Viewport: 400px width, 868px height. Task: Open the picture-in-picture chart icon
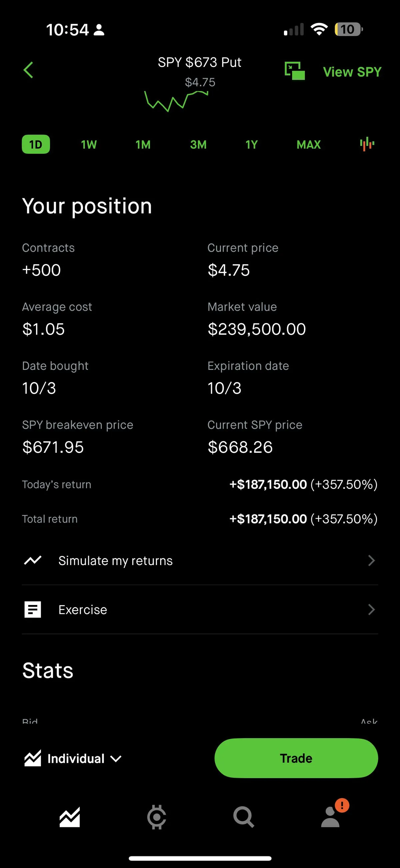click(294, 71)
